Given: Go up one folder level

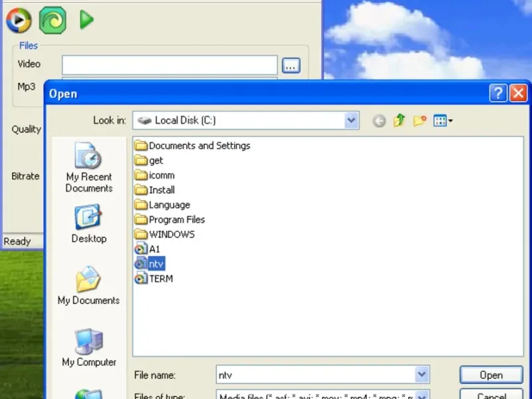Looking at the screenshot, I should point(400,120).
